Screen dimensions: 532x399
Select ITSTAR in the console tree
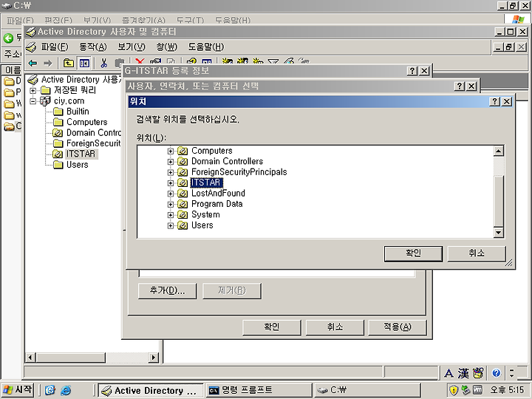tap(81, 154)
